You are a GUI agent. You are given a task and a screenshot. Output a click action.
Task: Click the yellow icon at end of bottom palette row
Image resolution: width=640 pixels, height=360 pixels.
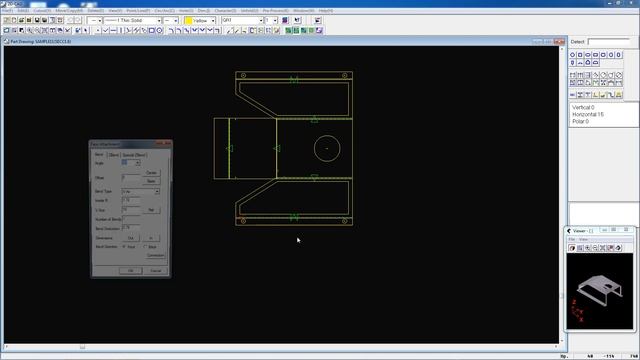point(619,95)
